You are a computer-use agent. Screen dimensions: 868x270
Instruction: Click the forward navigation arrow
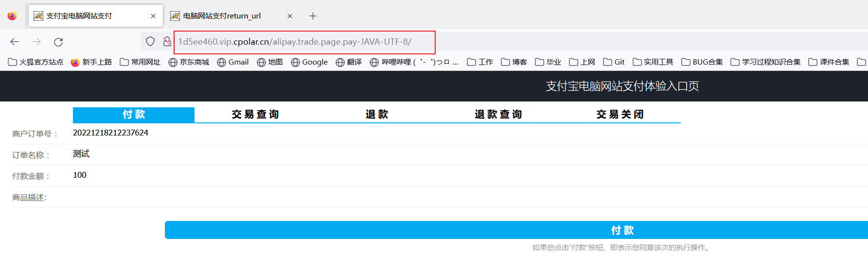pyautogui.click(x=36, y=42)
